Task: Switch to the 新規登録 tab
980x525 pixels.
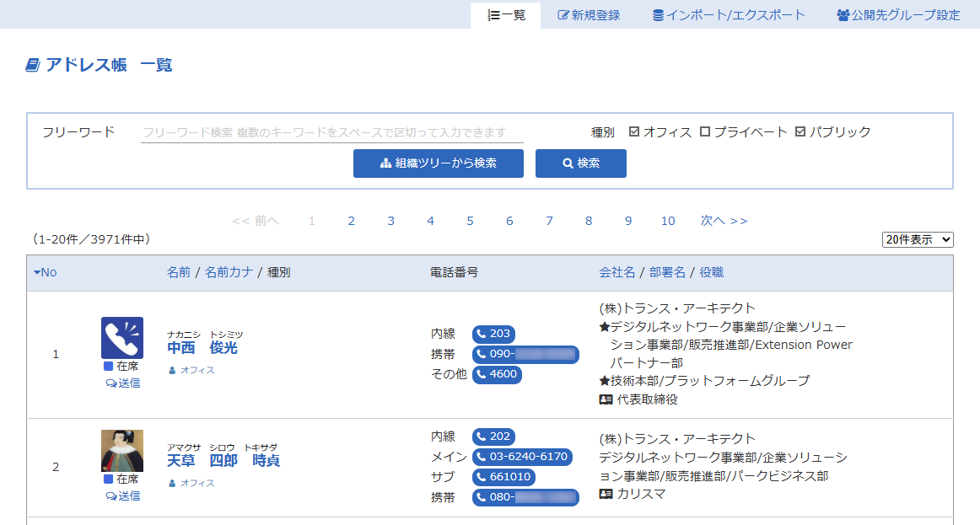Action: (x=589, y=15)
